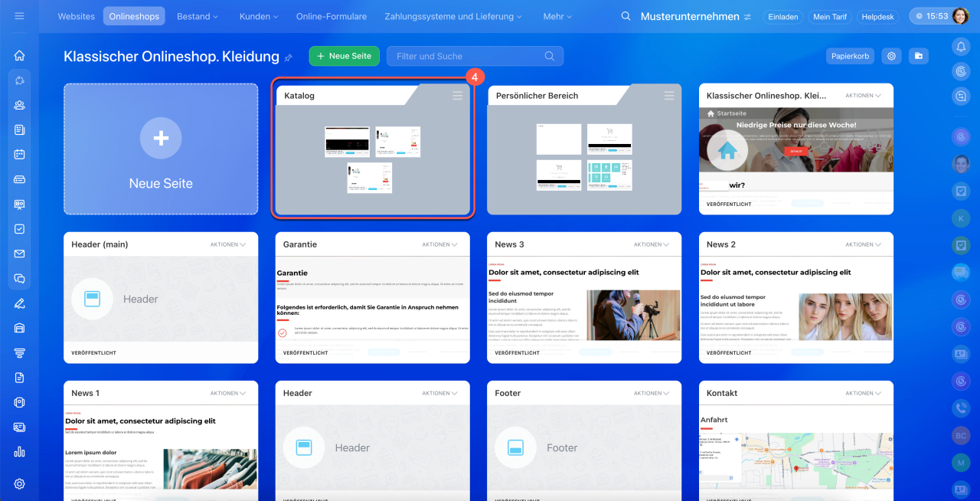The height and width of the screenshot is (501, 980).
Task: Open the Helpdesk
Action: (x=878, y=16)
